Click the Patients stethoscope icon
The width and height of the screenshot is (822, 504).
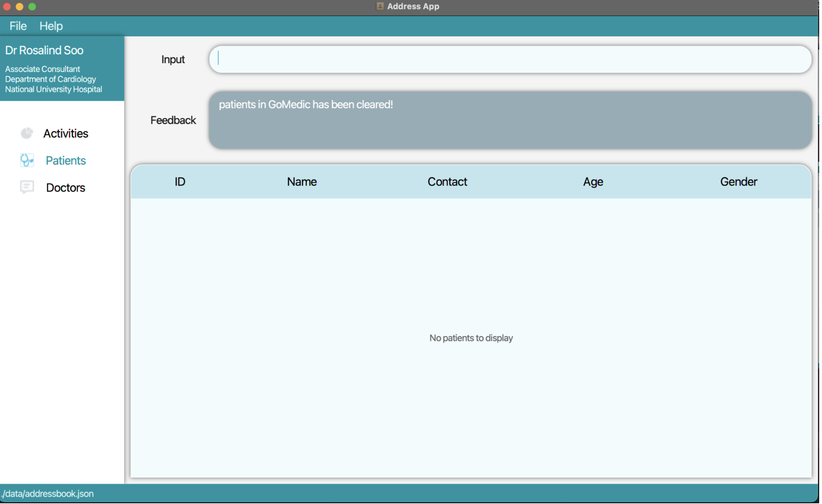pyautogui.click(x=27, y=161)
